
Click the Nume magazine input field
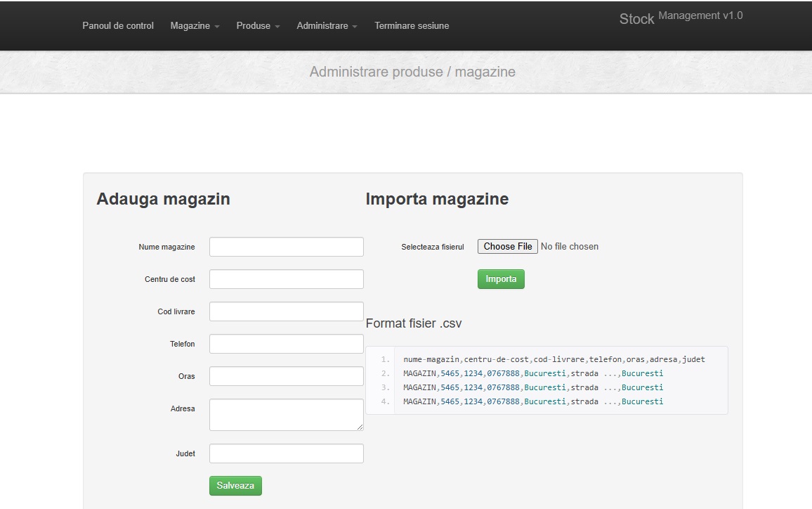[286, 247]
